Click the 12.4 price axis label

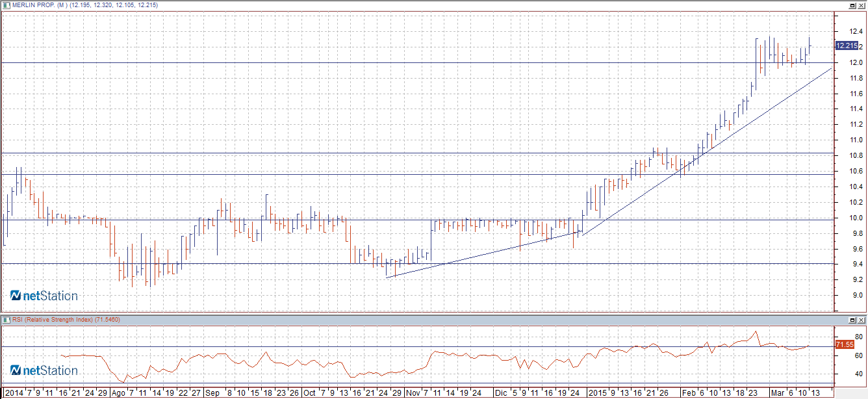click(856, 31)
